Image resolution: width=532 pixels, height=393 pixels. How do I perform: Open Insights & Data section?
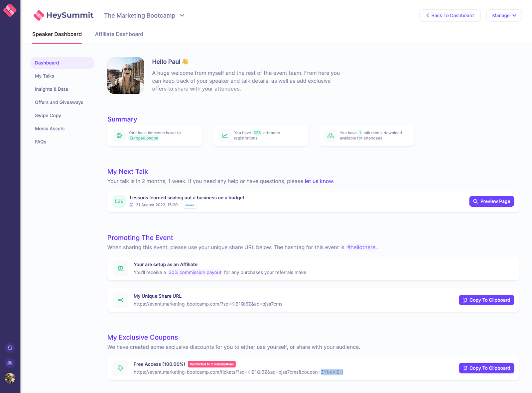point(51,89)
